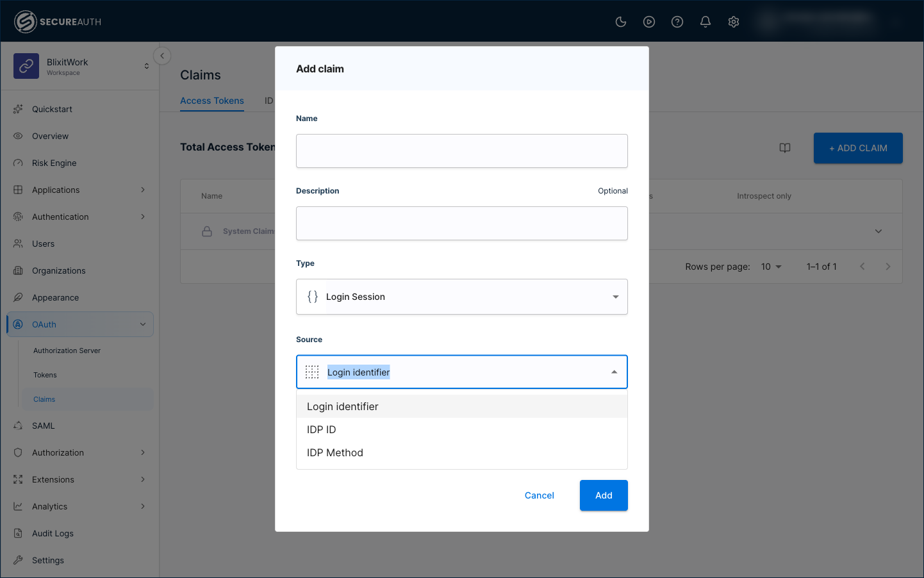
Task: Click the Users icon
Action: pyautogui.click(x=18, y=244)
